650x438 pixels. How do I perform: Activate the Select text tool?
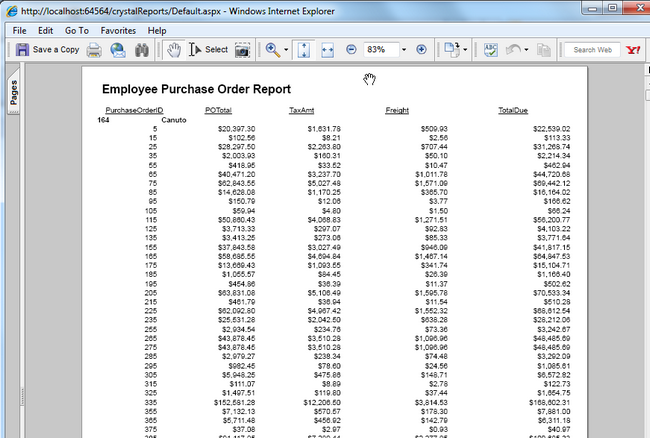[209, 50]
